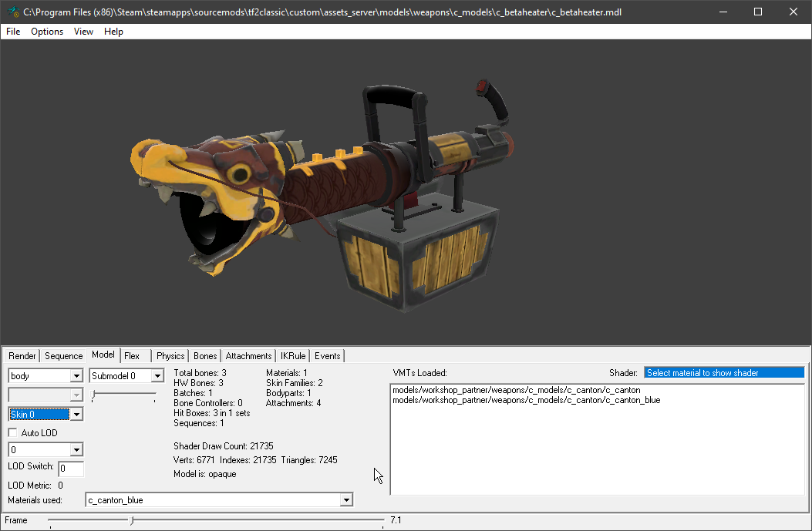Click the Frame slider track

tap(216, 520)
